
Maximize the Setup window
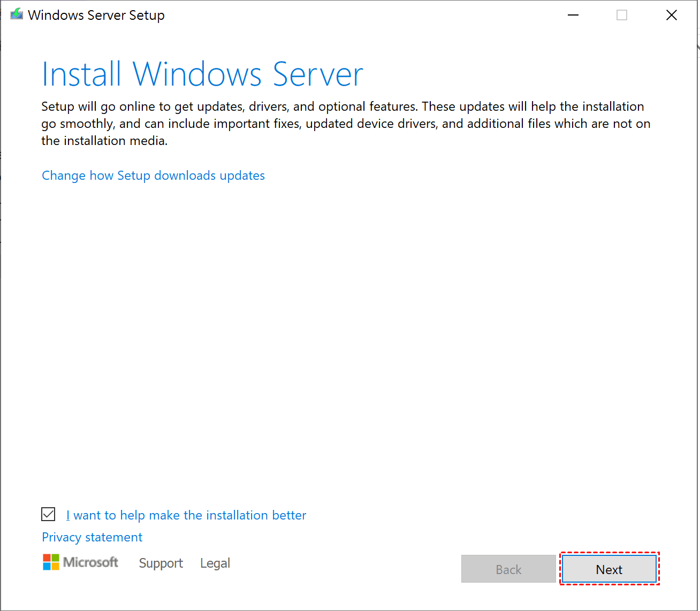click(622, 15)
